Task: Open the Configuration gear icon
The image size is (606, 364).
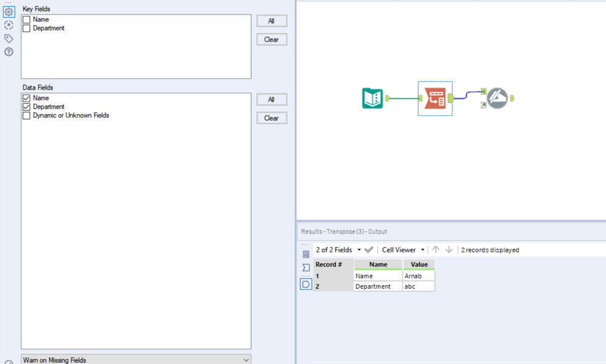Action: tap(8, 12)
